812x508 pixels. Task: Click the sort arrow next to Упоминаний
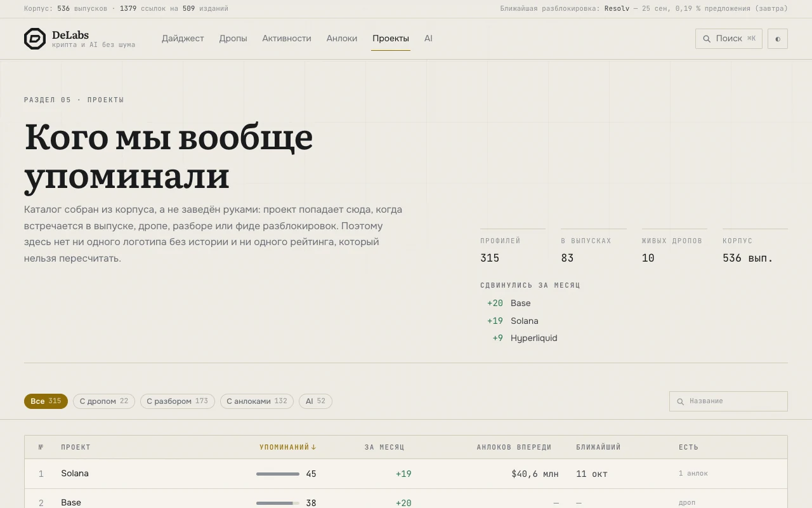coord(313,447)
